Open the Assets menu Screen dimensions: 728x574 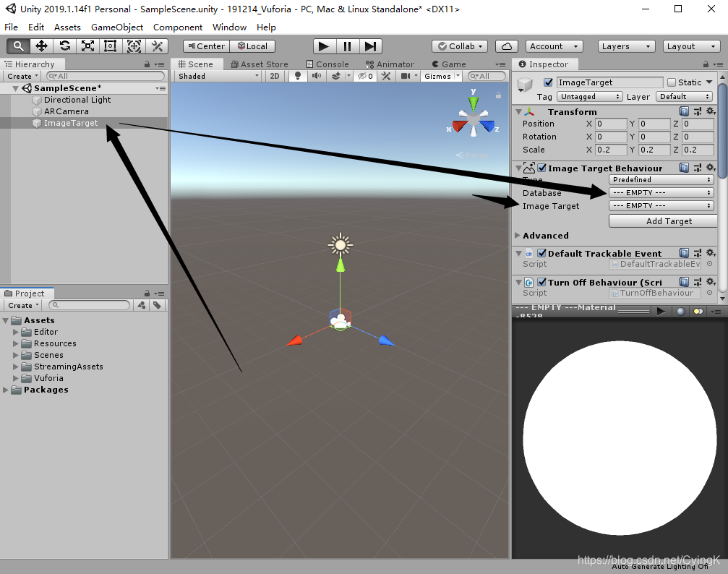(67, 27)
